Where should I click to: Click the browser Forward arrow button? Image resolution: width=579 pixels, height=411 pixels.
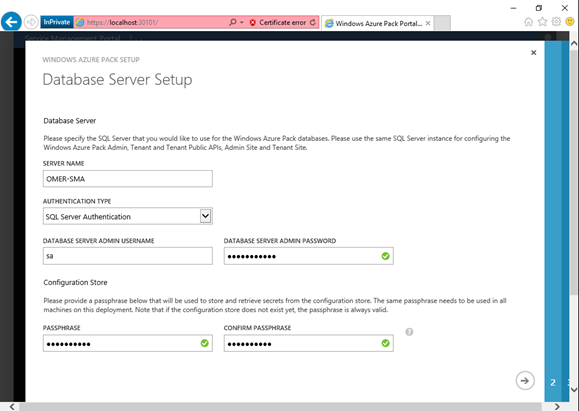point(31,22)
